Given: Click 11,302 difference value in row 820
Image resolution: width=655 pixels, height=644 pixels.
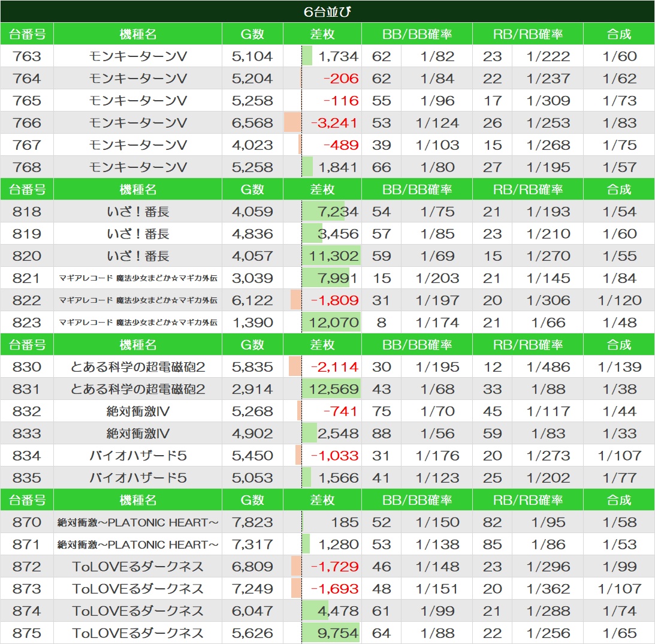Looking at the screenshot, I should tap(334, 256).
